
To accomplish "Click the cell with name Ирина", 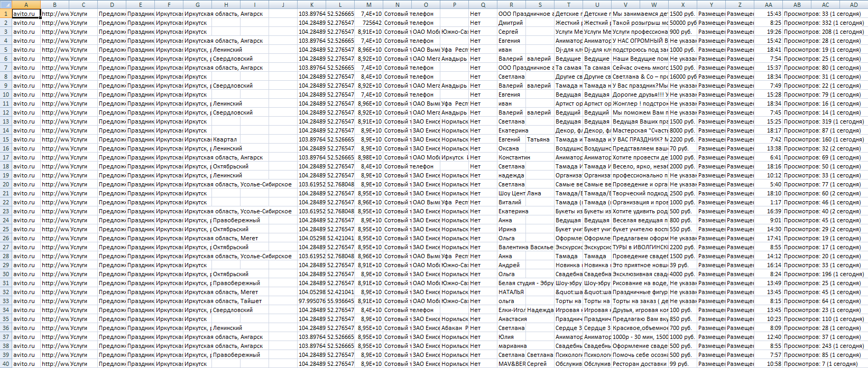I will (511, 229).
